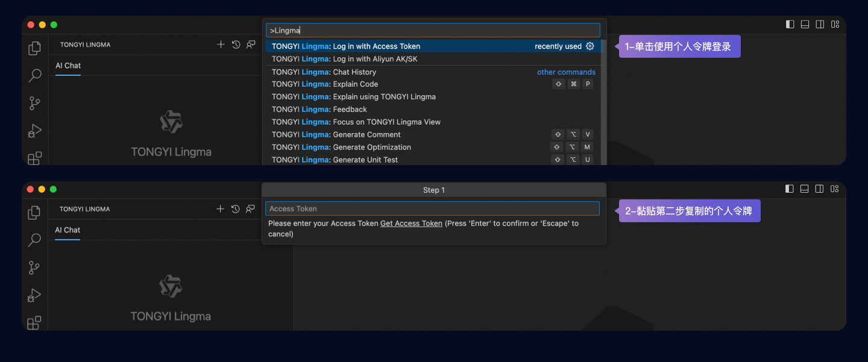Image resolution: width=868 pixels, height=362 pixels.
Task: Open Source Control icon in bottom window
Action: (x=34, y=267)
